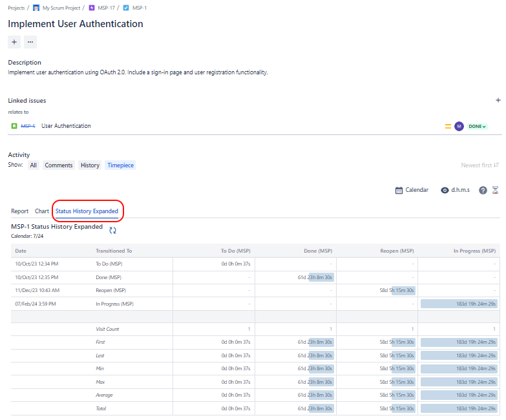
Task: Click the add linked issue plus icon
Action: pos(498,100)
